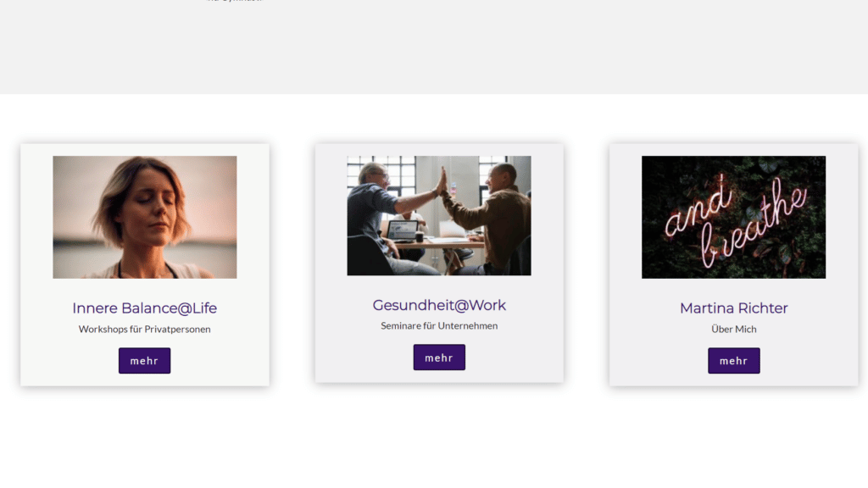Click 'mehr' button for Gesundheit@Work
The image size is (868, 488).
(x=439, y=358)
